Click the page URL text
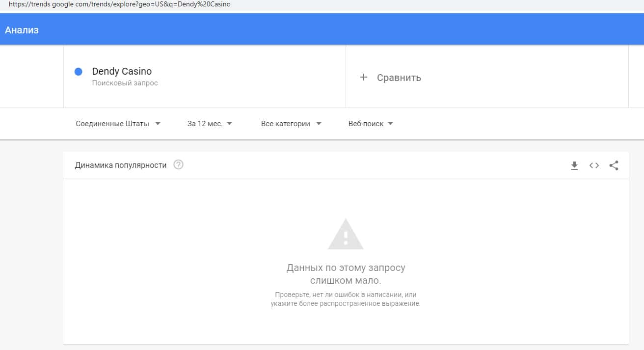644x350 pixels. 119,4
